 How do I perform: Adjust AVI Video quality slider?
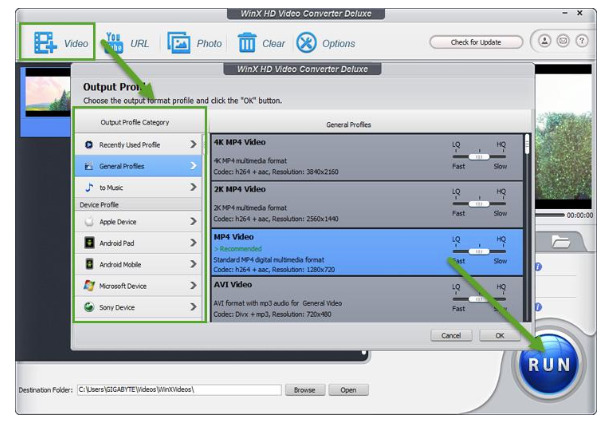click(x=479, y=299)
